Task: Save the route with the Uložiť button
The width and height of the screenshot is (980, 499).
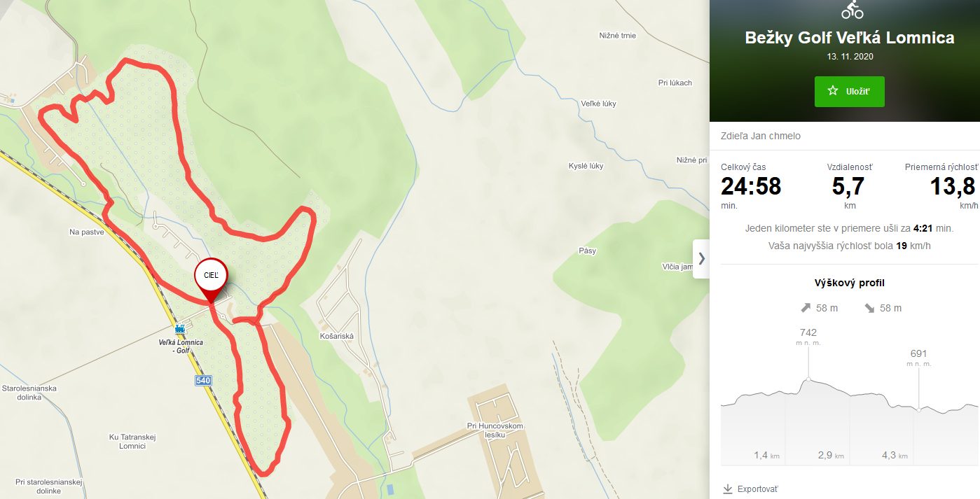Action: (x=850, y=92)
